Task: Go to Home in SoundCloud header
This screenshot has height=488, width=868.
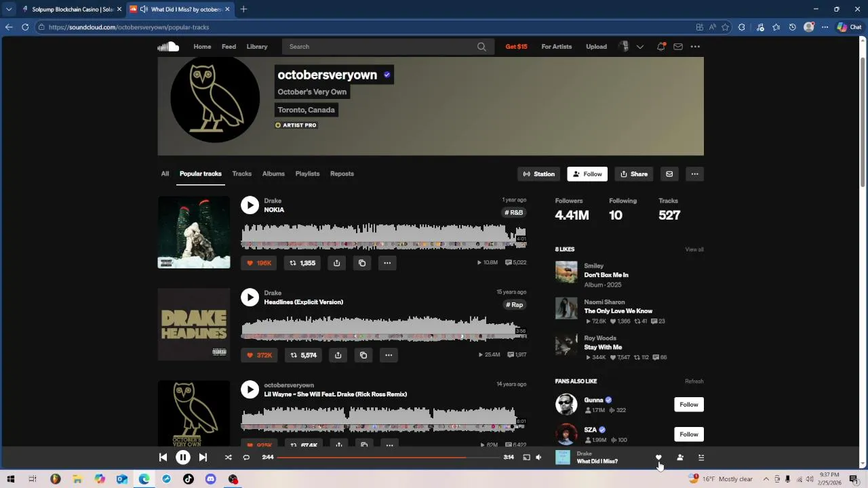Action: click(202, 47)
